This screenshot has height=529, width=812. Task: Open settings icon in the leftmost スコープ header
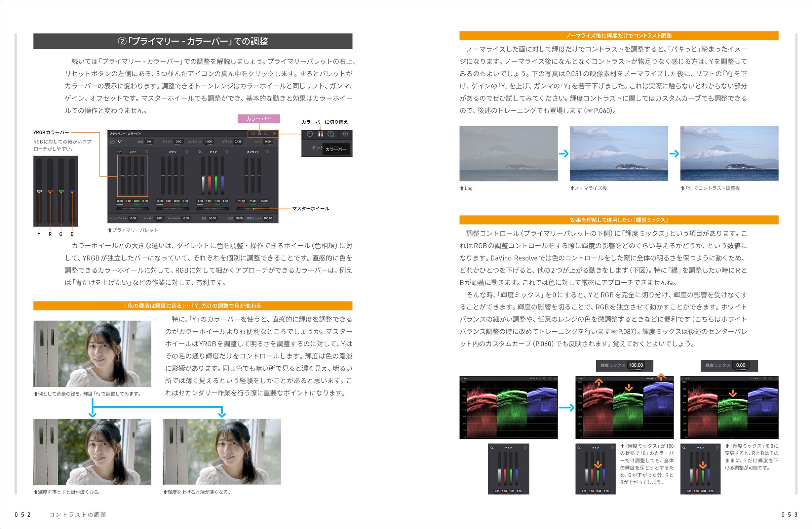(x=544, y=379)
